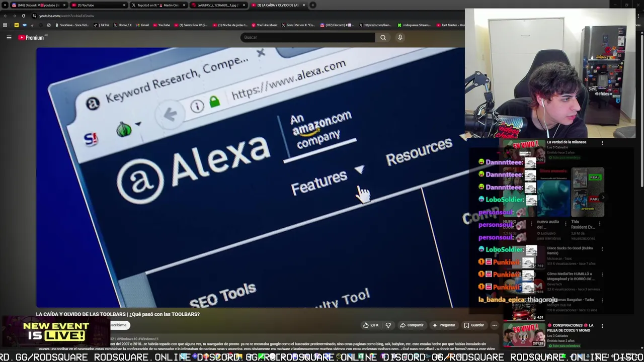This screenshot has height=362, width=644.
Task: Open the 'Fart Master' bookmark
Action: tap(450, 25)
